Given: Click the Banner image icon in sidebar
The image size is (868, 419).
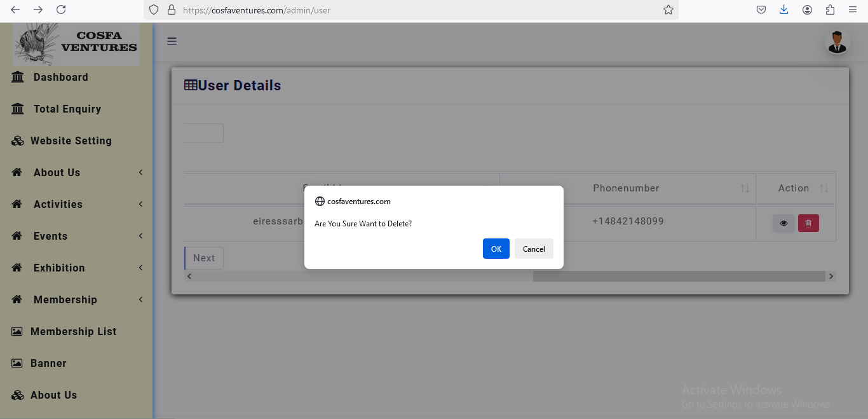Looking at the screenshot, I should [17, 363].
